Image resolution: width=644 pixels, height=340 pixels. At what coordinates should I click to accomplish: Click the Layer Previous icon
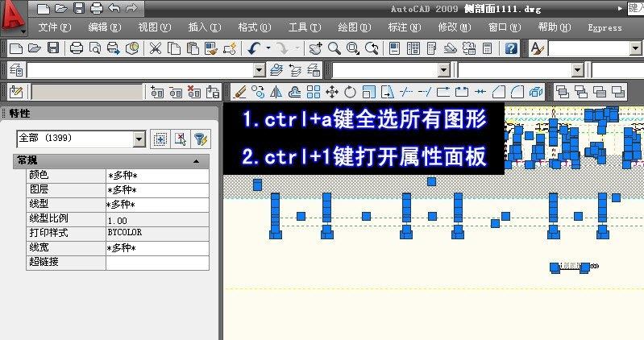[295, 70]
